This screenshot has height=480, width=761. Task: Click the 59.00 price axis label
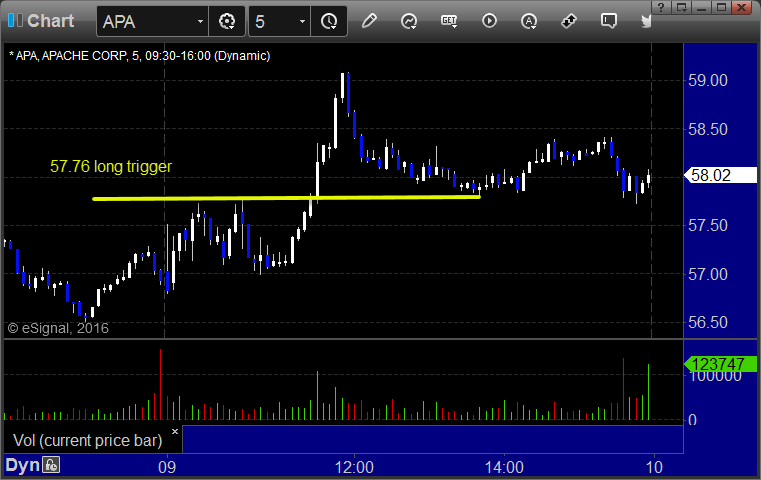(x=708, y=80)
